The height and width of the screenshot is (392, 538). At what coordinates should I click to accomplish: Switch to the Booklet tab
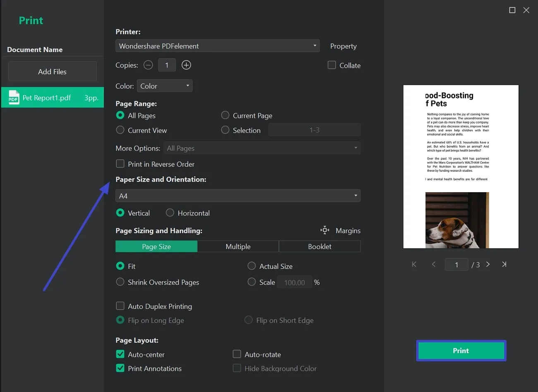click(319, 246)
